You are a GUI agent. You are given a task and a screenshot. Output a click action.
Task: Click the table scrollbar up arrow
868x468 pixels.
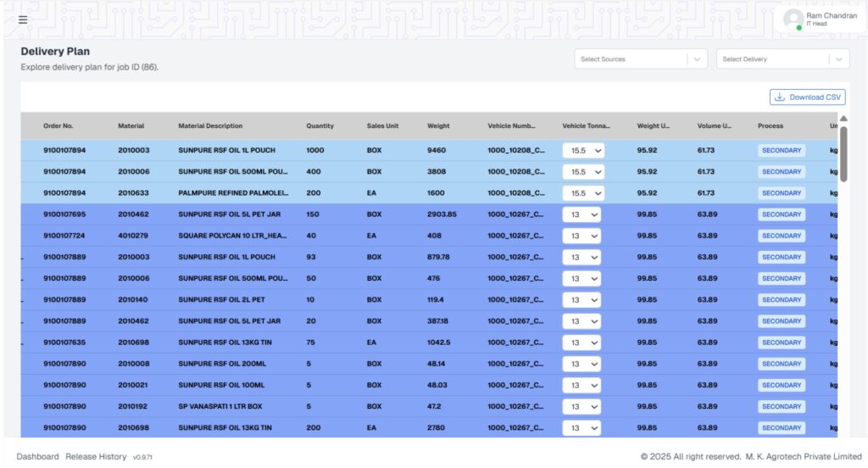[843, 119]
